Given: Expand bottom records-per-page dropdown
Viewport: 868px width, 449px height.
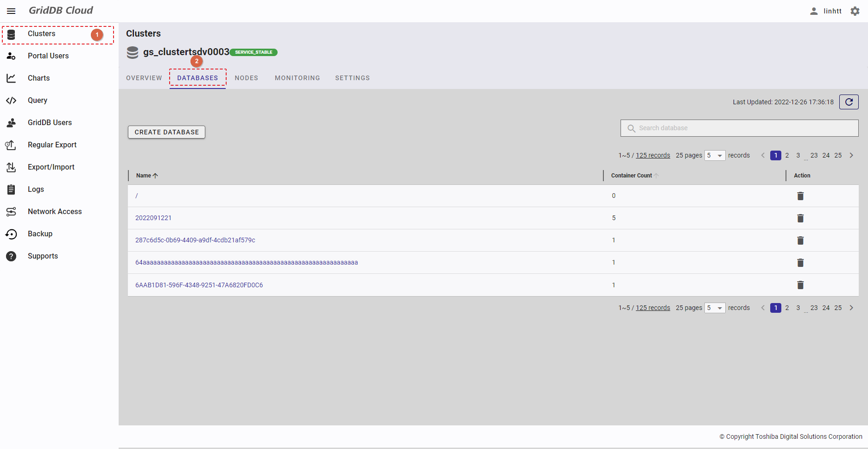Looking at the screenshot, I should 715,308.
